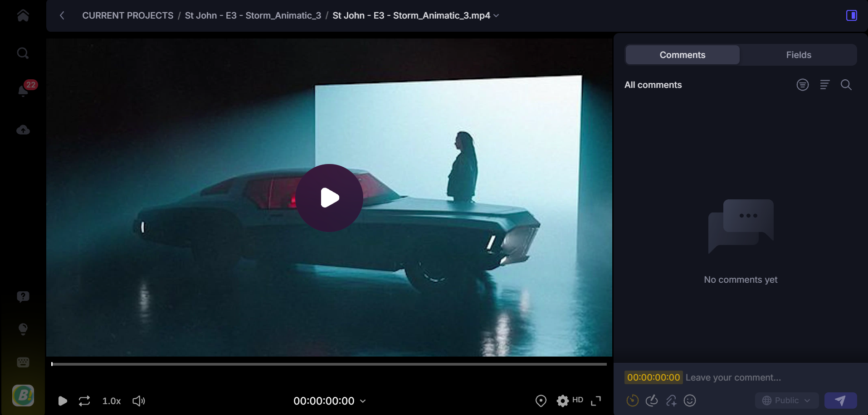Open the 00:00:00:00 timecode format dropdown
868x415 pixels.
(x=330, y=401)
